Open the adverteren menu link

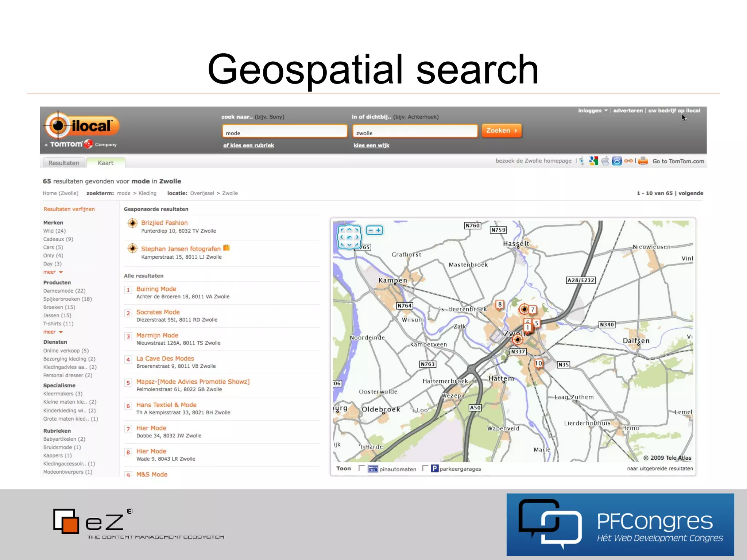click(628, 111)
